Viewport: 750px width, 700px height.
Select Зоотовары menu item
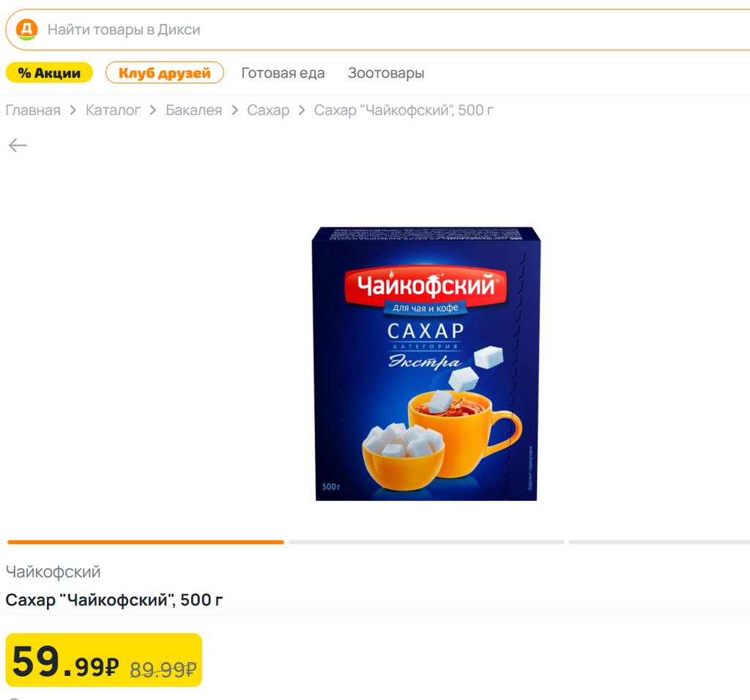pos(386,72)
